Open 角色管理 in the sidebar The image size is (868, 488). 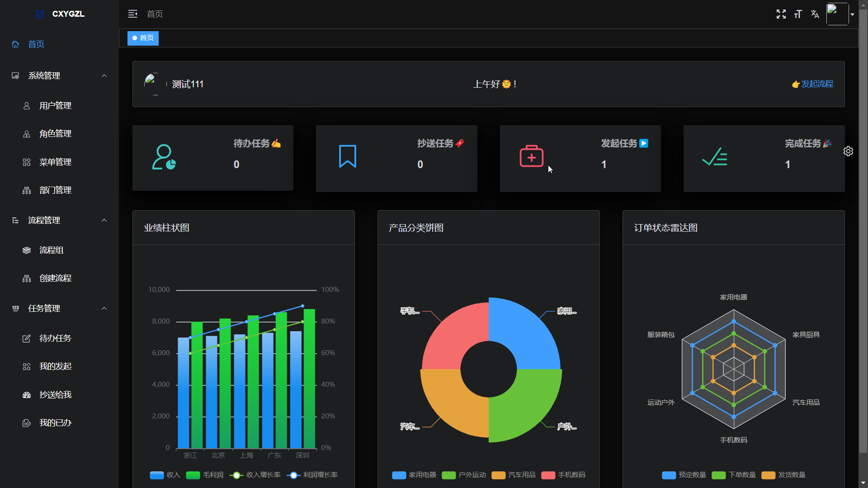59,134
